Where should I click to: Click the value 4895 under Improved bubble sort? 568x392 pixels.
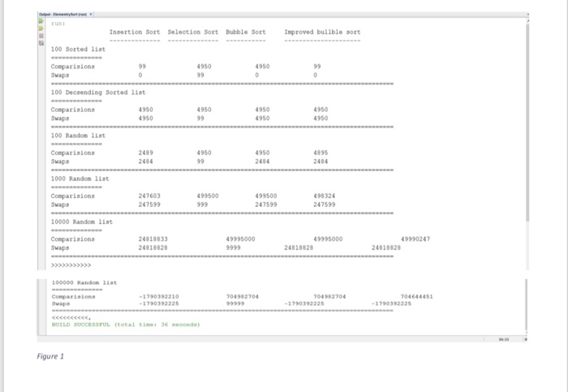pyautogui.click(x=321, y=153)
